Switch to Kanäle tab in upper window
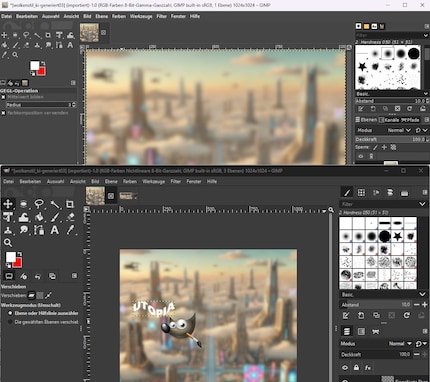Viewport: 430px width, 382px height. tap(389, 120)
